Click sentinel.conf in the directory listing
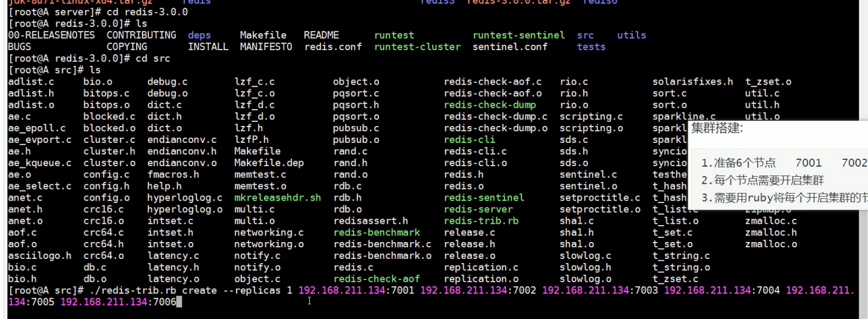The image size is (868, 319). [510, 47]
